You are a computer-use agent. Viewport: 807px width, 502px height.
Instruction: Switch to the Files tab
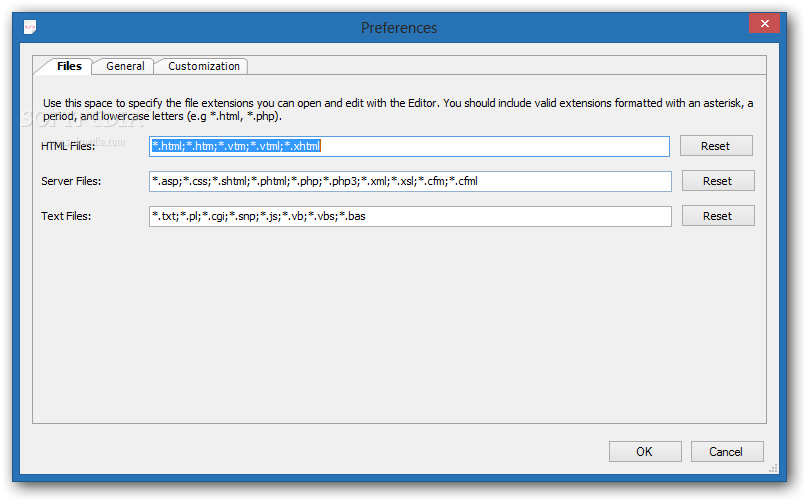[68, 66]
